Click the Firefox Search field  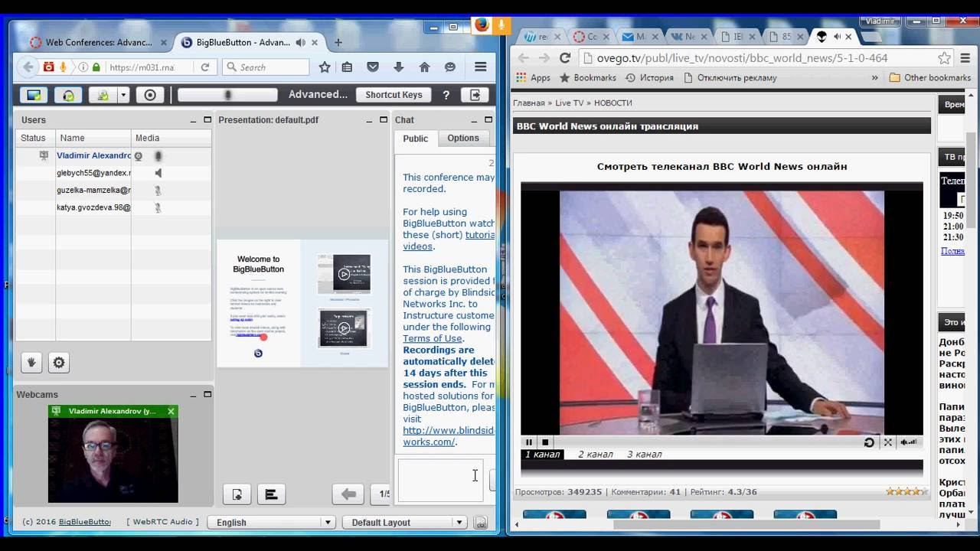tap(266, 67)
